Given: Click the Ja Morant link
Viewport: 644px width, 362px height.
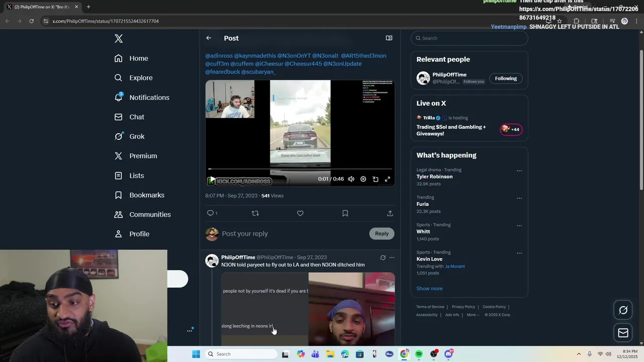Looking at the screenshot, I should click(455, 266).
